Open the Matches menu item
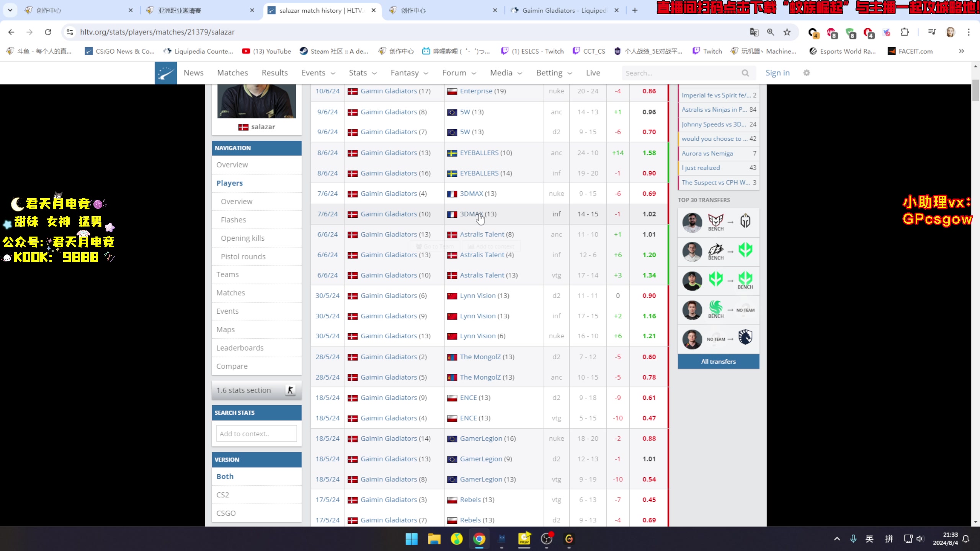Viewport: 980px width, 551px height. point(232,73)
